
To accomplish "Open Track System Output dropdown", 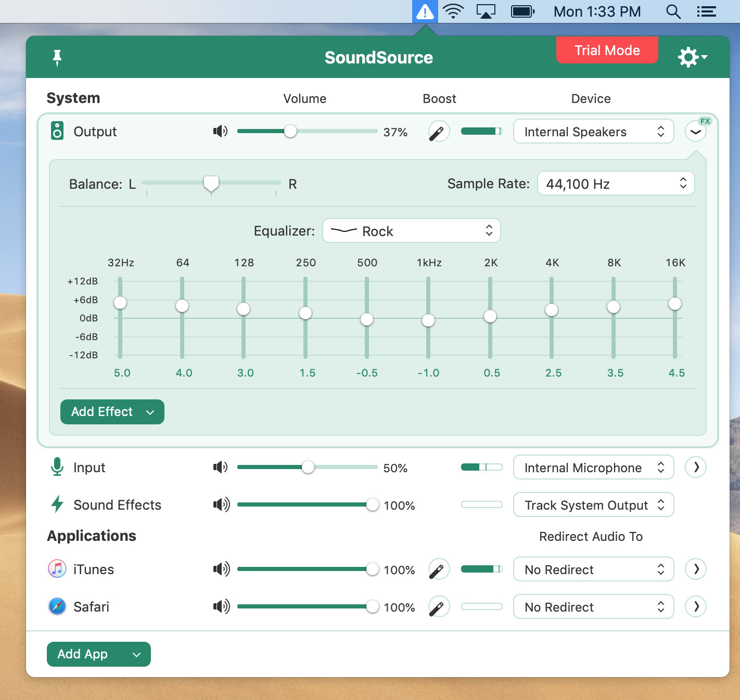I will click(x=594, y=504).
